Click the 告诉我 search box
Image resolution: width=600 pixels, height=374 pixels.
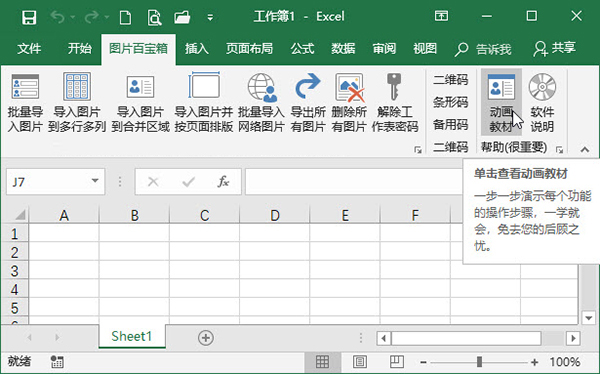[483, 49]
